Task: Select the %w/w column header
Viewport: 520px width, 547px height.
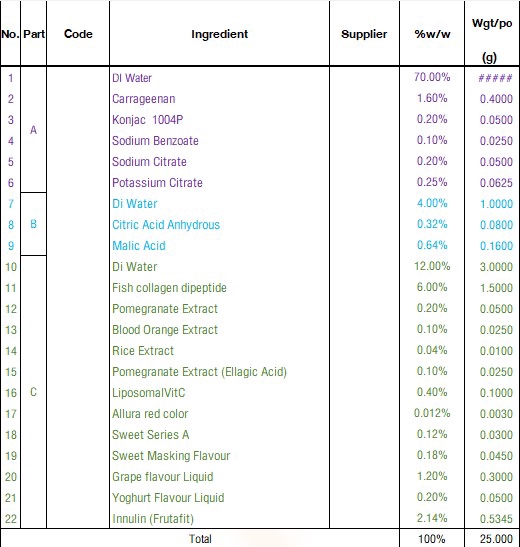Action: (x=432, y=34)
